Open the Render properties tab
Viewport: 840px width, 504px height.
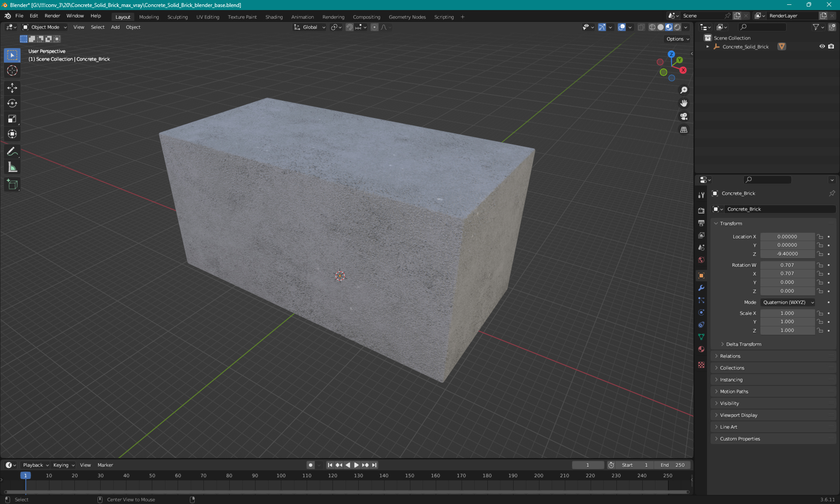[701, 210]
